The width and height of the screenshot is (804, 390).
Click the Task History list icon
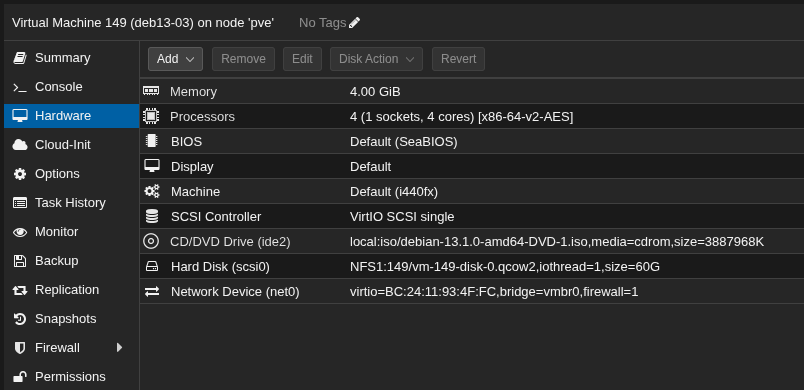[19, 203]
